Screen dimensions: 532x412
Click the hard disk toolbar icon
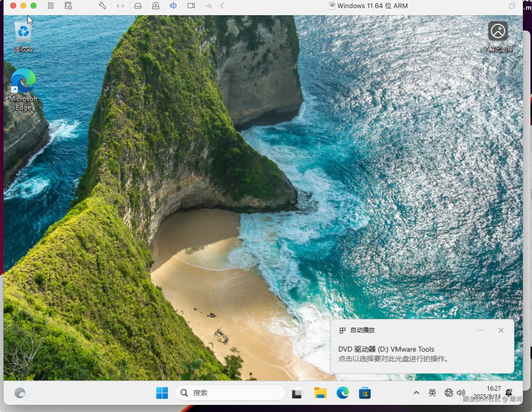(x=138, y=6)
